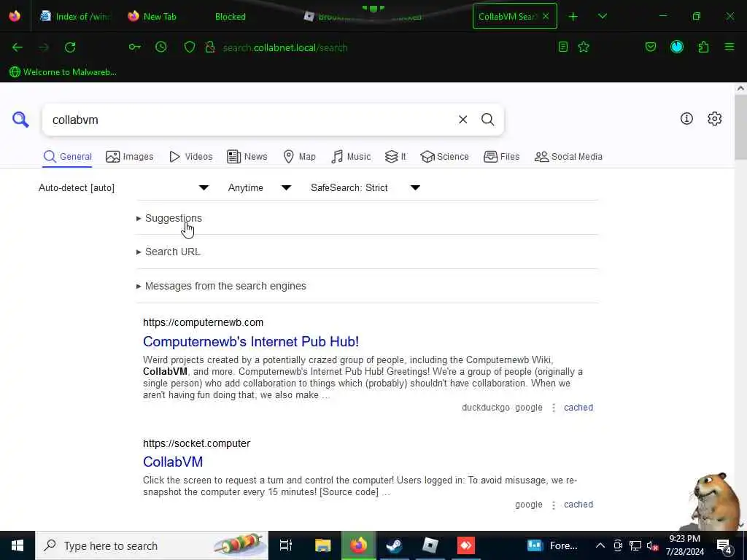
Task: Select the General search category
Action: (67, 157)
